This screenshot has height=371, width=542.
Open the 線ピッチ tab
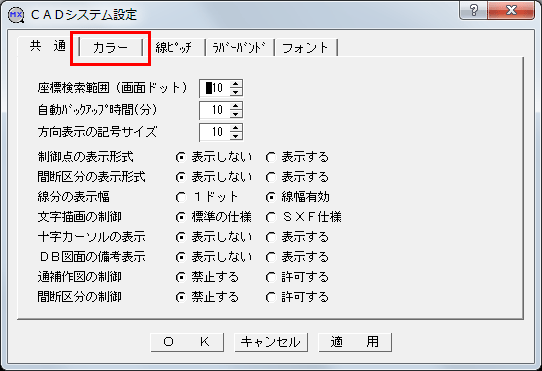(x=174, y=48)
